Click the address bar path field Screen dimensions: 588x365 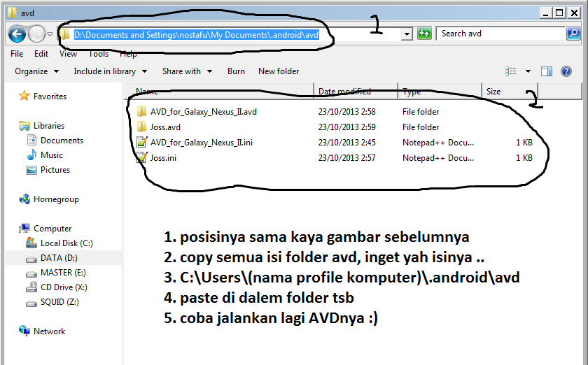click(x=230, y=34)
